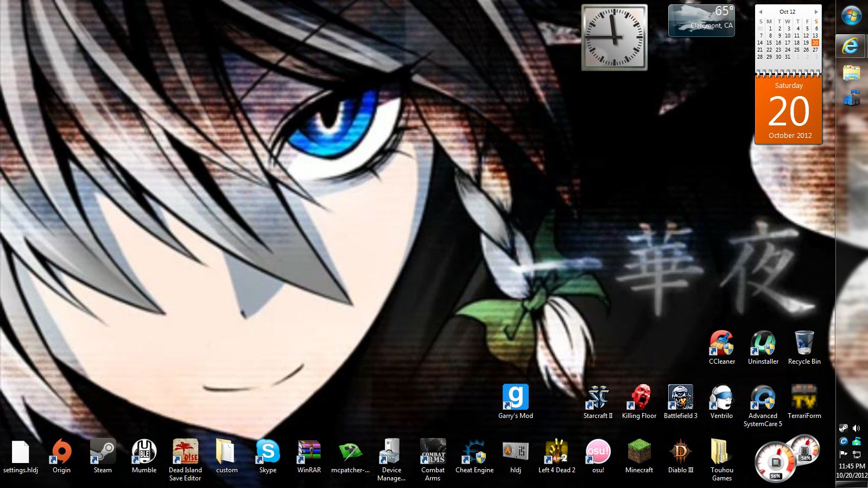Launch the Skype shortcut
This screenshot has height=488, width=868.
pyautogui.click(x=268, y=457)
